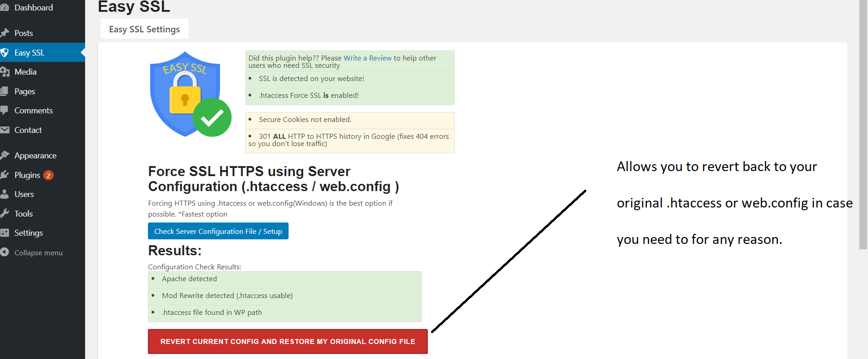
Task: Click the 'Easy SSL' page title
Action: click(134, 7)
